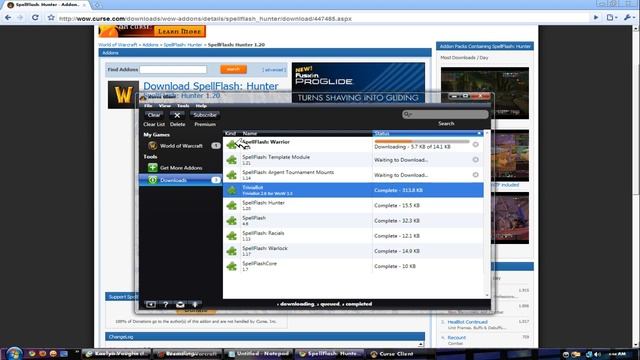Reload the browser page
This screenshot has width=640, height=360.
pyautogui.click(x=35, y=18)
